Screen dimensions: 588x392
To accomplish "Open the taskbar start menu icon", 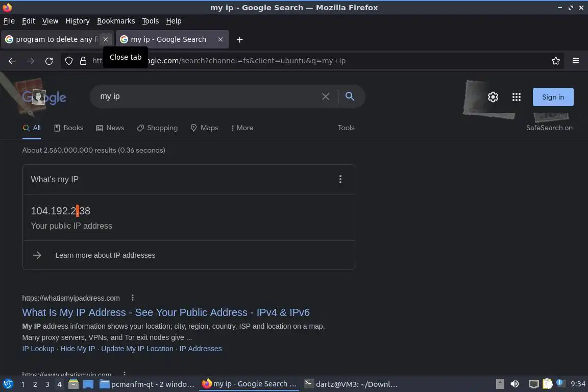I will (x=8, y=384).
